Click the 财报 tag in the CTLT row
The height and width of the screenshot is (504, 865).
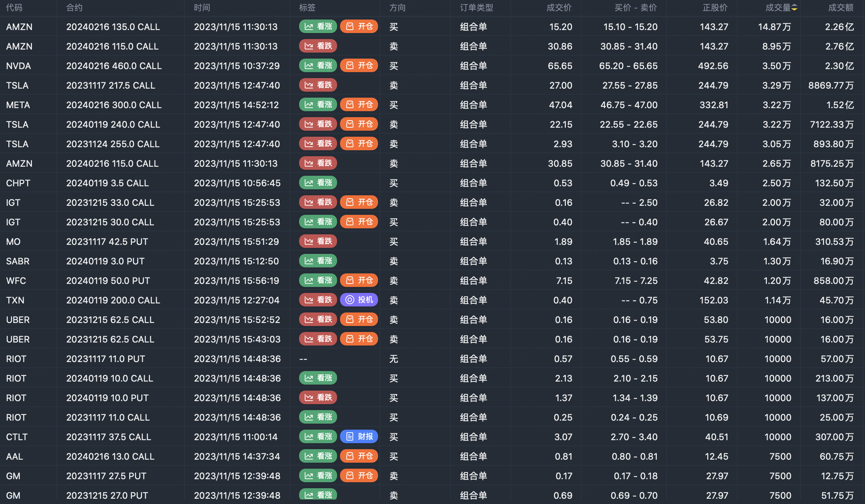pos(359,437)
